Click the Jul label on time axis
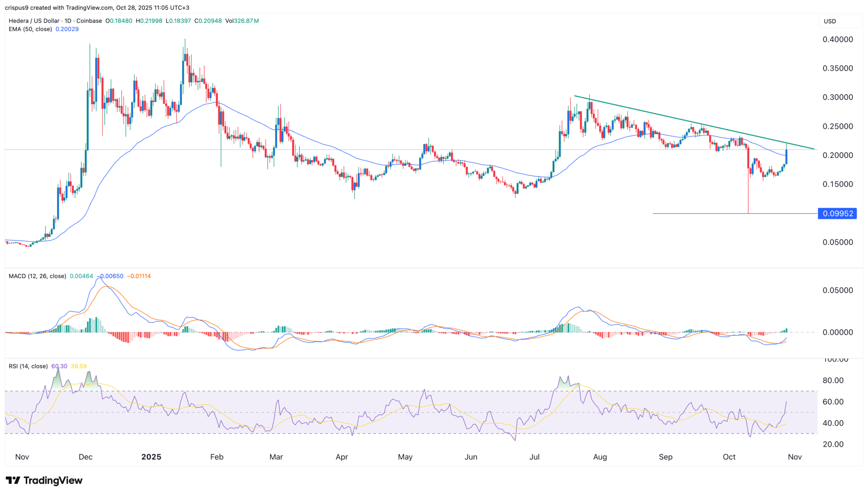This screenshot has width=868, height=495. pyautogui.click(x=534, y=457)
